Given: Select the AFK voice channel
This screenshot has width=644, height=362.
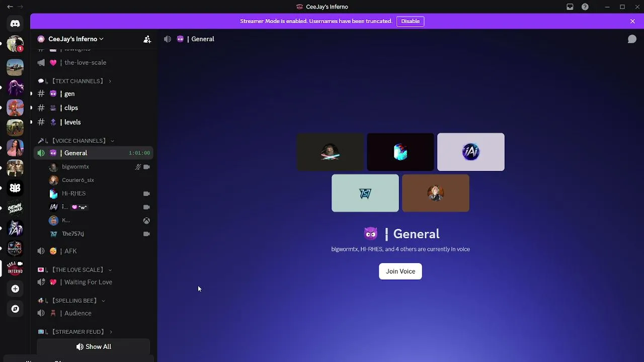Looking at the screenshot, I should 93,251.
